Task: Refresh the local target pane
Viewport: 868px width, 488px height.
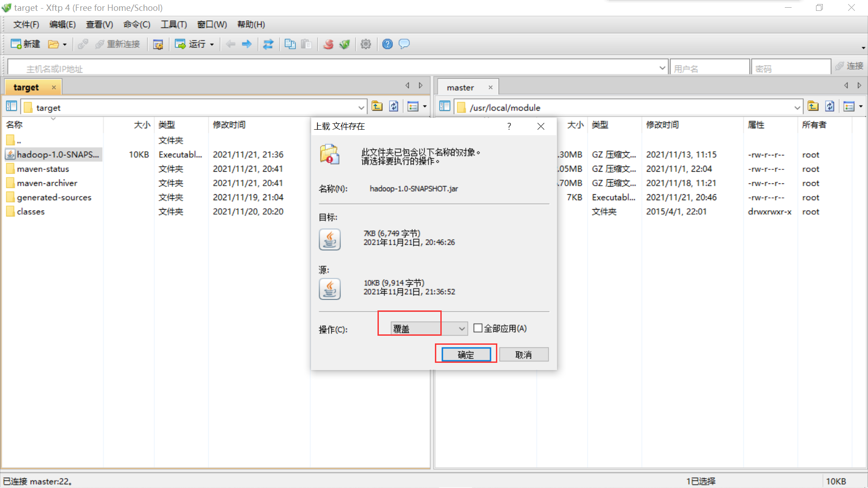Action: 394,107
